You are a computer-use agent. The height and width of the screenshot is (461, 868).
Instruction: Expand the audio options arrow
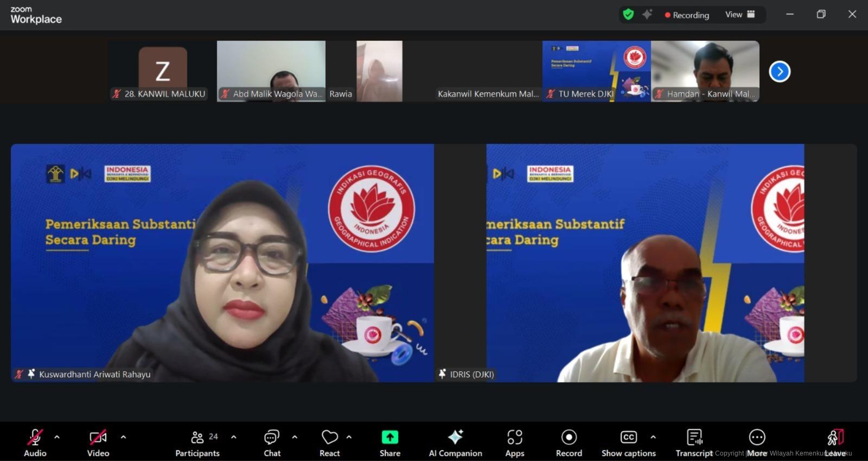[57, 437]
